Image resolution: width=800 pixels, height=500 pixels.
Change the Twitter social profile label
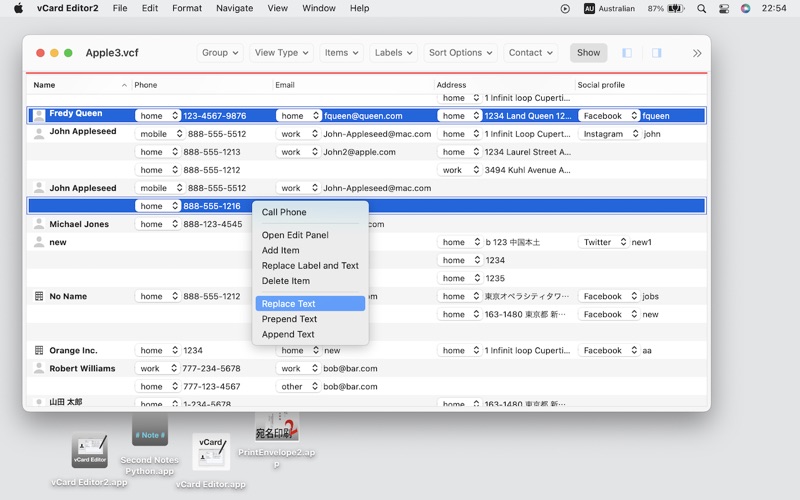[x=604, y=242]
